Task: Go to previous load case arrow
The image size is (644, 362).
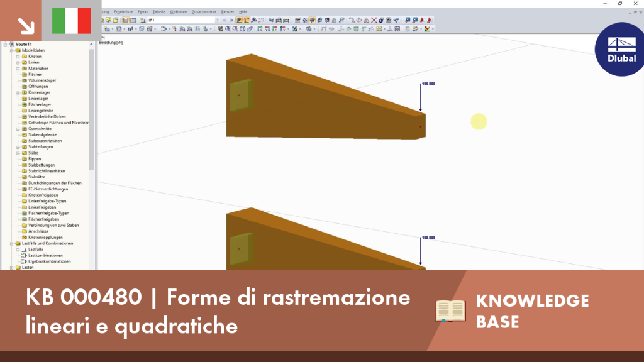Action: 225,20
